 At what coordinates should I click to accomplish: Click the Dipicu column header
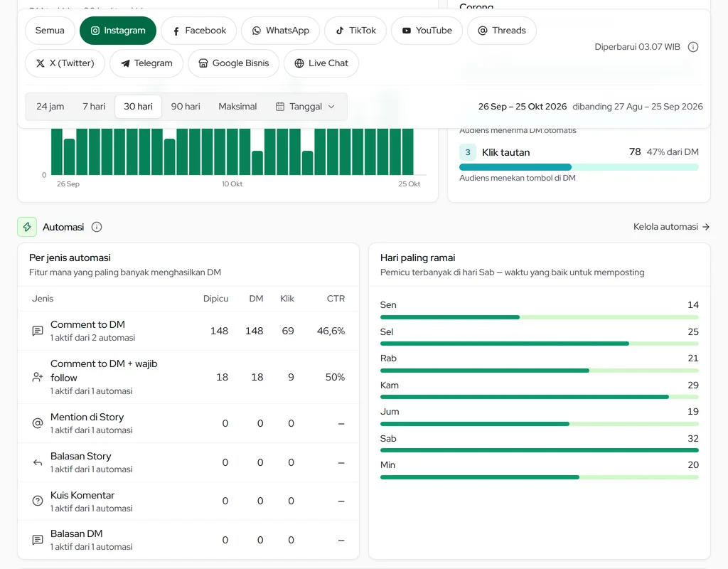tap(215, 299)
